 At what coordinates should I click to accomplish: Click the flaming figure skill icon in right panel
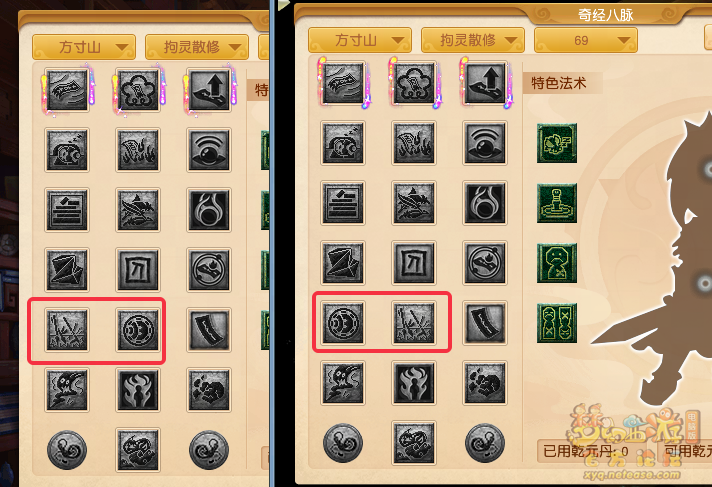[x=414, y=383]
